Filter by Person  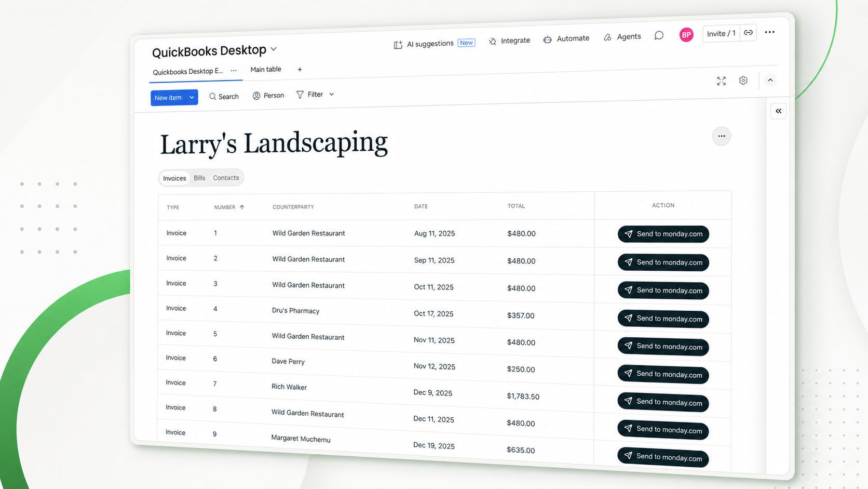pos(268,96)
